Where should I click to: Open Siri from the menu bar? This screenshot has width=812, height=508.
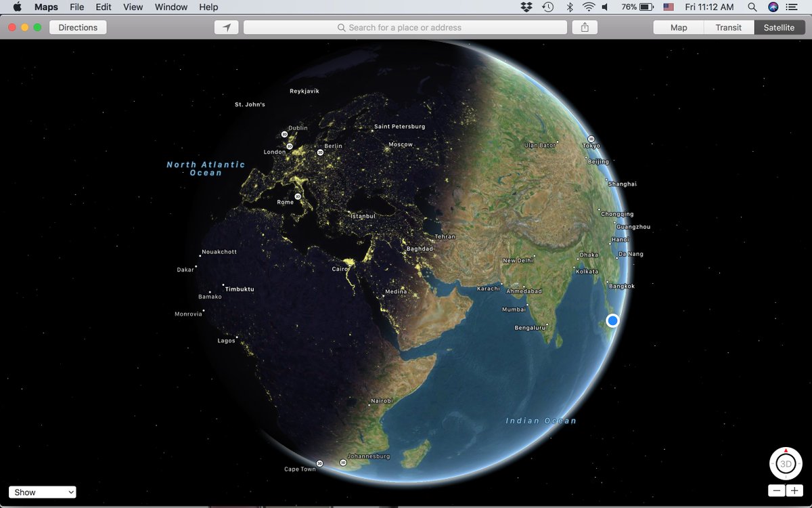click(771, 7)
